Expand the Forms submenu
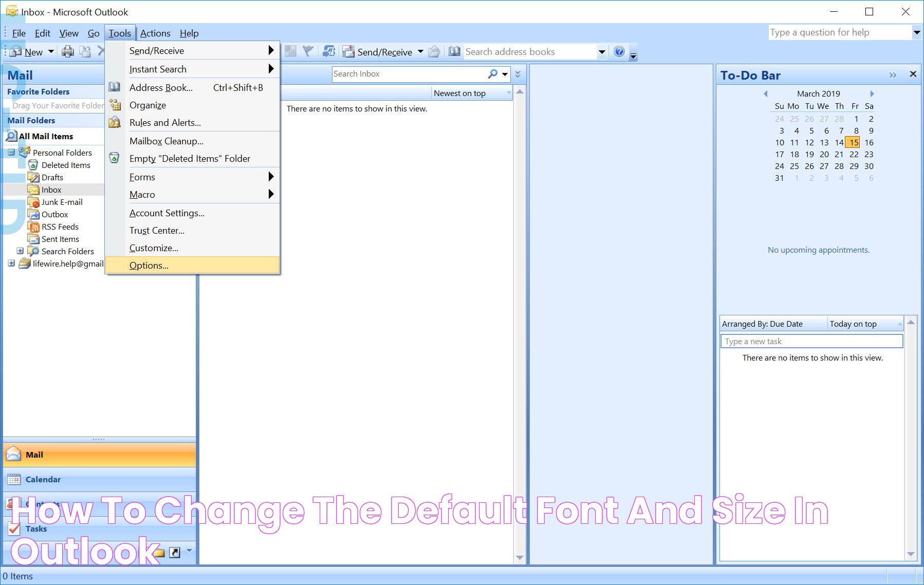Viewport: 924px width, 585px height. [192, 177]
